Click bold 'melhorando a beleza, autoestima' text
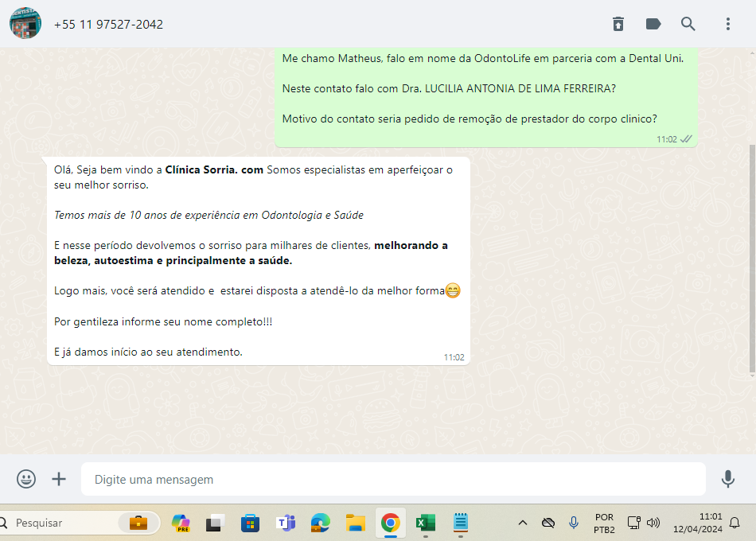Screen dimensions: 756x541 [251, 253]
